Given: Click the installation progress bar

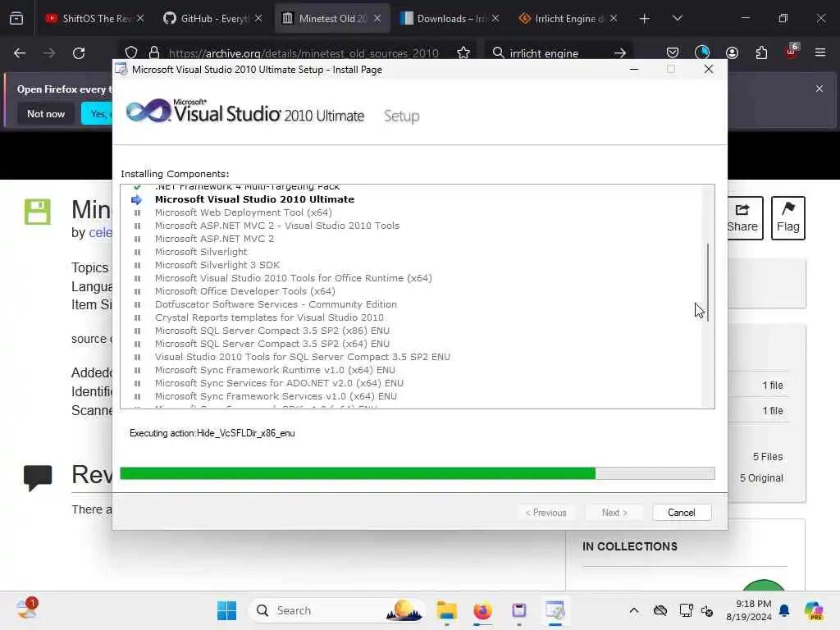Looking at the screenshot, I should (418, 473).
